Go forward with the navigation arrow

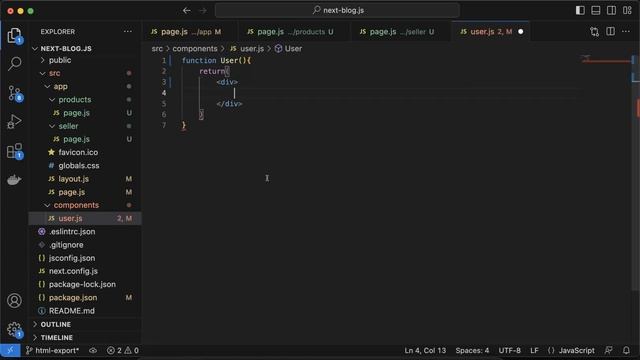tap(203, 11)
